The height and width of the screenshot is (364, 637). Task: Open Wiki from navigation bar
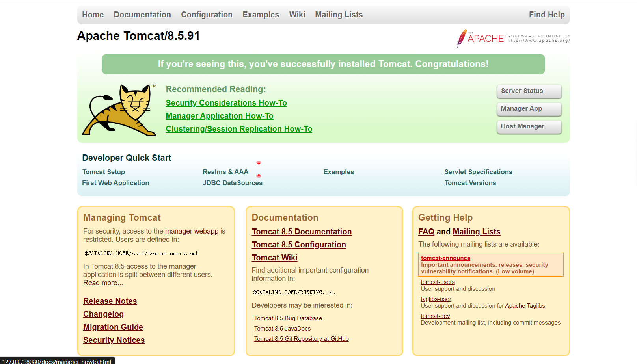tap(297, 15)
